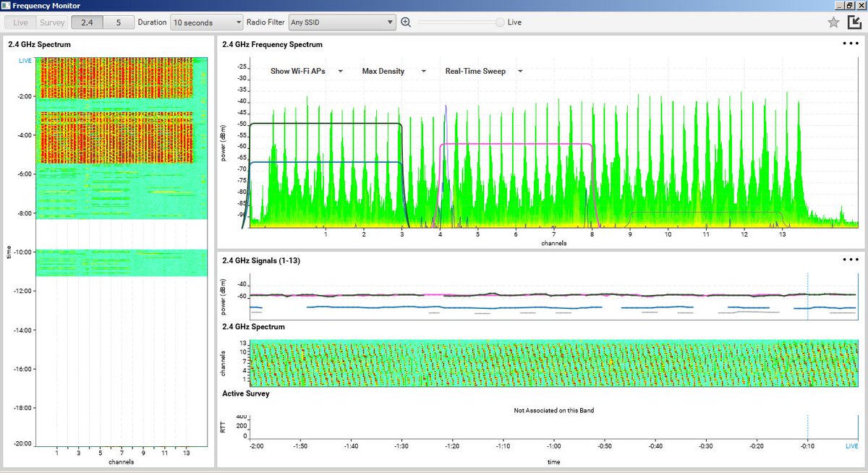Click the export arrow icon at top right
The width and height of the screenshot is (868, 473).
point(854,22)
